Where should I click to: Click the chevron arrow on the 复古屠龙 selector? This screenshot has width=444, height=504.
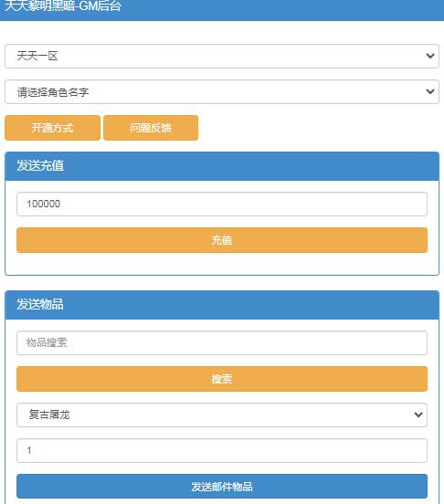point(418,415)
